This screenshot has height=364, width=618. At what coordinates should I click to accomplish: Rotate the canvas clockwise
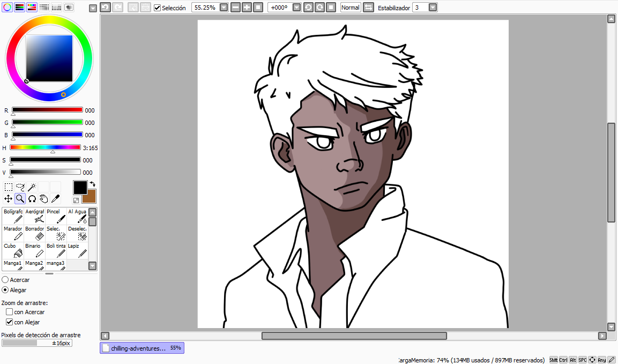319,8
